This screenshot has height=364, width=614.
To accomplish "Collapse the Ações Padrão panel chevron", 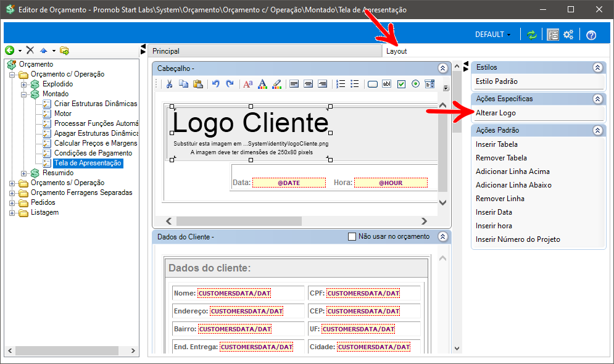I will [597, 130].
